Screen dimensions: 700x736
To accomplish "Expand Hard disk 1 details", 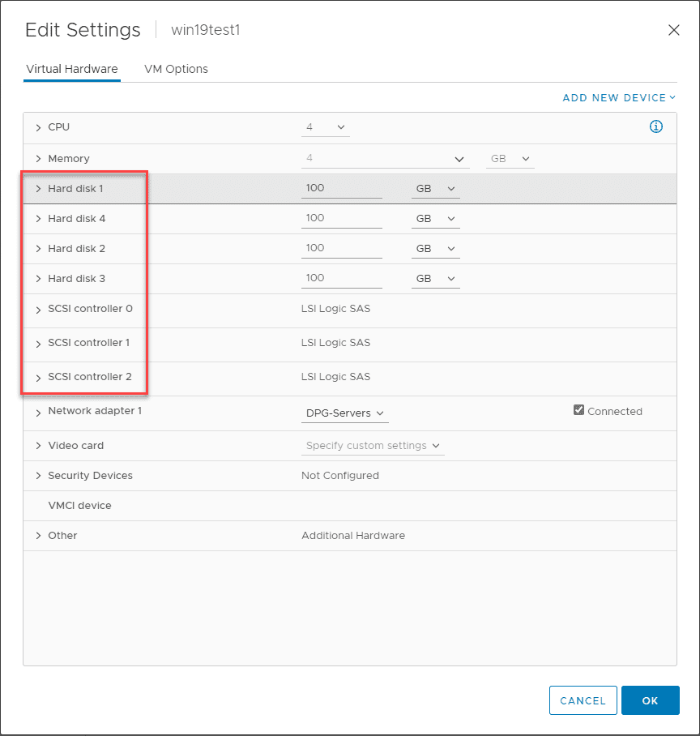I will click(38, 189).
